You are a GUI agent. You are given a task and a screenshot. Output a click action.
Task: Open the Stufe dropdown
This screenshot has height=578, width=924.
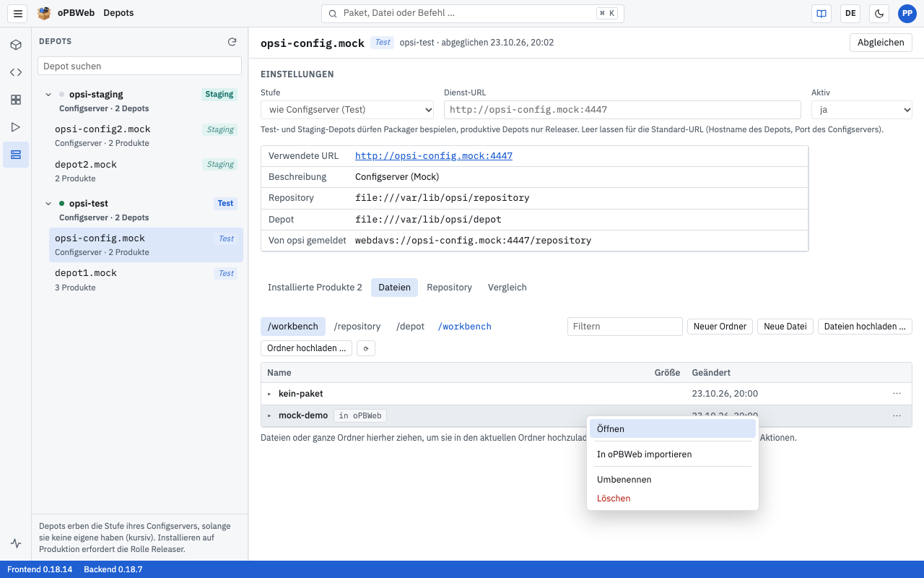[347, 110]
